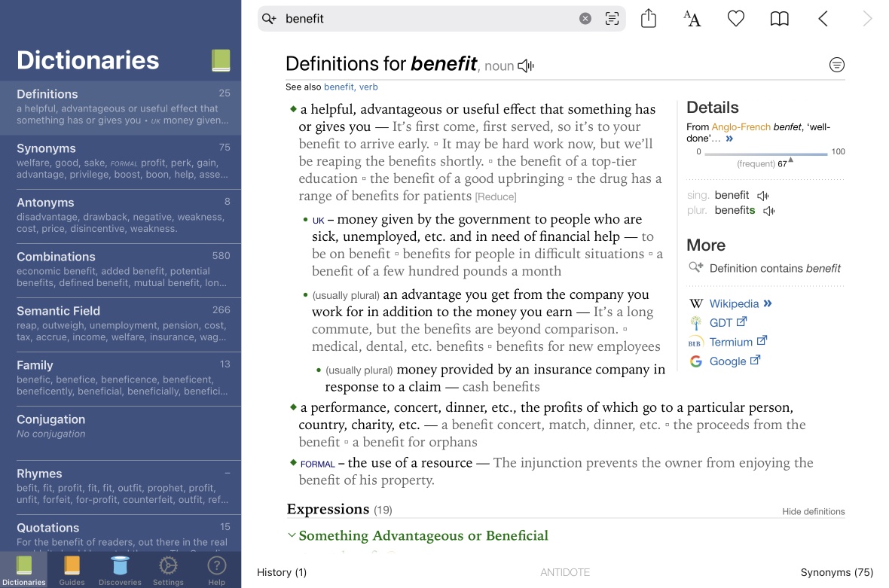The height and width of the screenshot is (588, 889).
Task: Open the bookmarks book icon
Action: [x=779, y=19]
